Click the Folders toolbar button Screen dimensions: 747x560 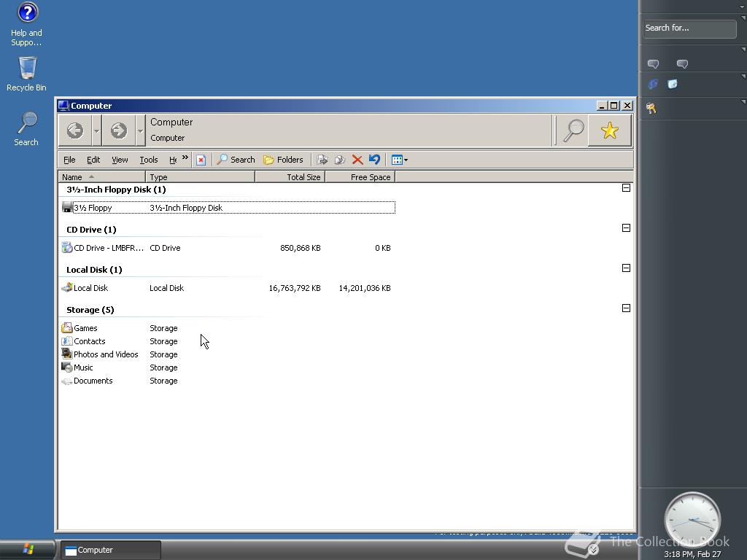click(x=284, y=160)
